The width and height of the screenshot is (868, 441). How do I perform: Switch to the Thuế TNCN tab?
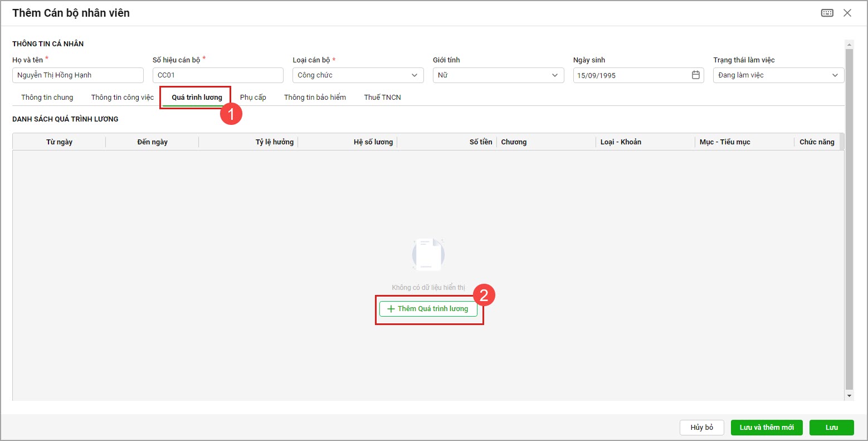pos(382,98)
